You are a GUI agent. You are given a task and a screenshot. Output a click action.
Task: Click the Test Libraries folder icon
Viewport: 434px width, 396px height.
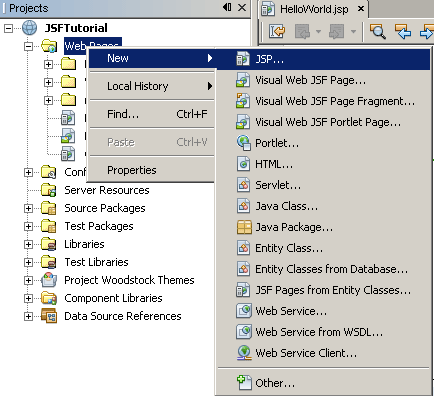pos(49,262)
